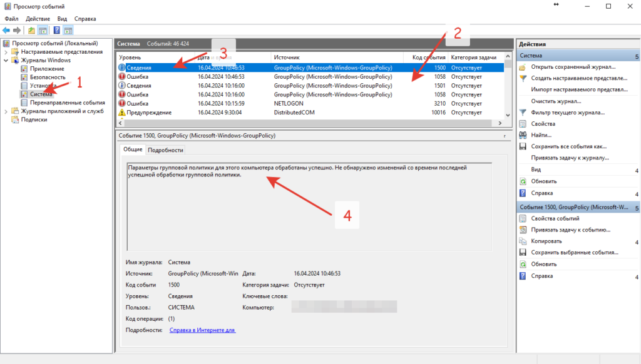
Task: Collapse the Система actions section header
Action: [578, 56]
